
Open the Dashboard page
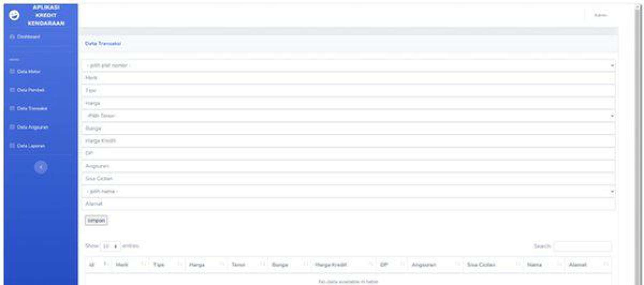25,37
